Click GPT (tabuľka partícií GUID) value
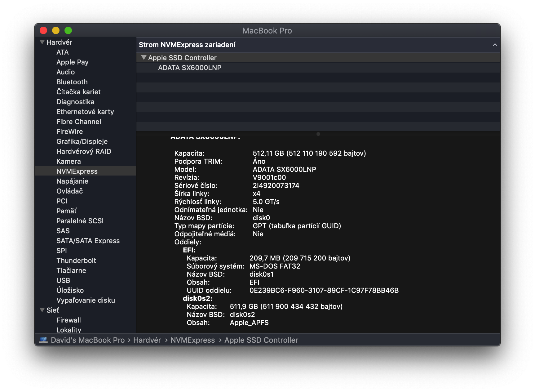The image size is (535, 392). (297, 226)
